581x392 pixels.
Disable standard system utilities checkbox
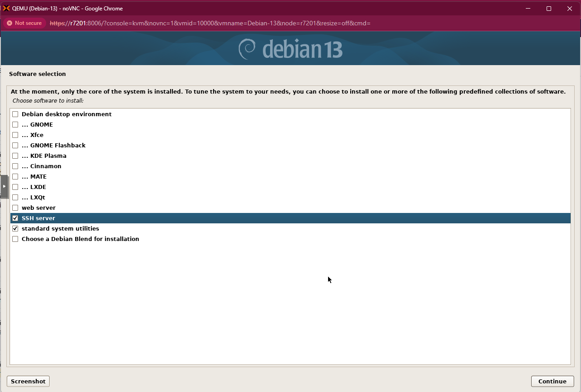click(15, 229)
